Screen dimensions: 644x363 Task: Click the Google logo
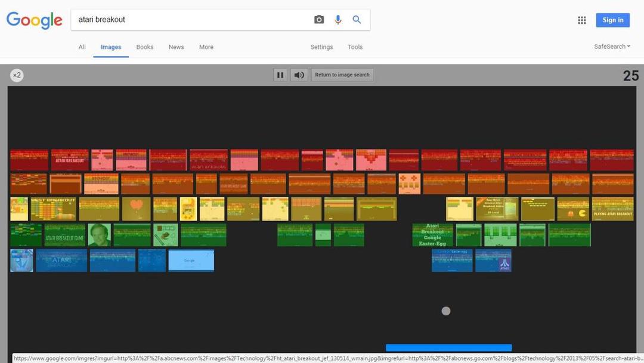[34, 20]
